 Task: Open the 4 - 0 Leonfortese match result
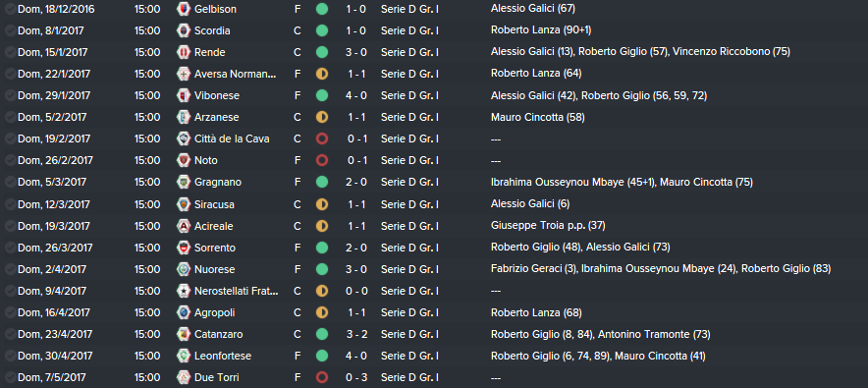pos(356,356)
